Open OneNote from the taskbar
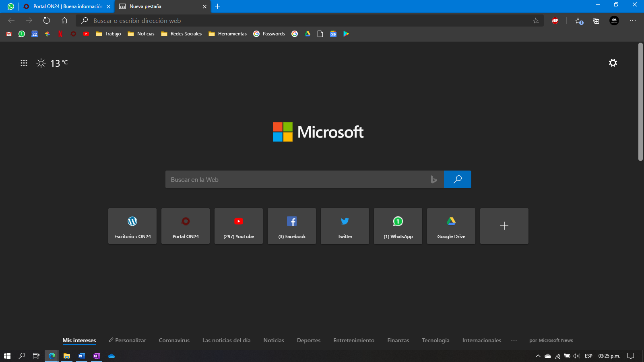The height and width of the screenshot is (362, 644). (x=97, y=356)
